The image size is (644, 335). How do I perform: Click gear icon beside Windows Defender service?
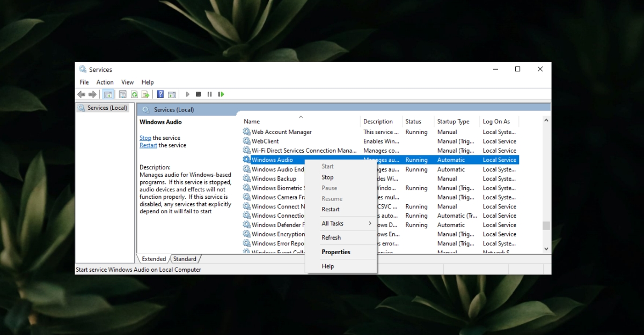click(x=246, y=225)
